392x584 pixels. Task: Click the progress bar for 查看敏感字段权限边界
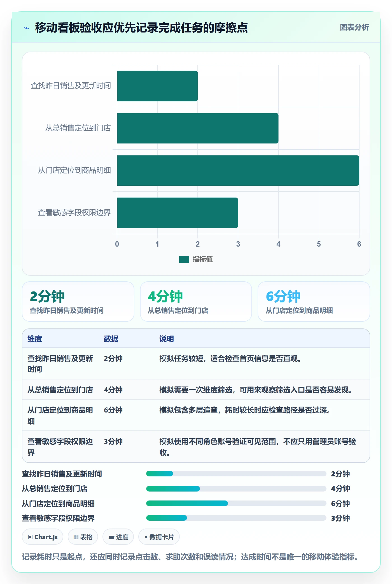tap(236, 518)
